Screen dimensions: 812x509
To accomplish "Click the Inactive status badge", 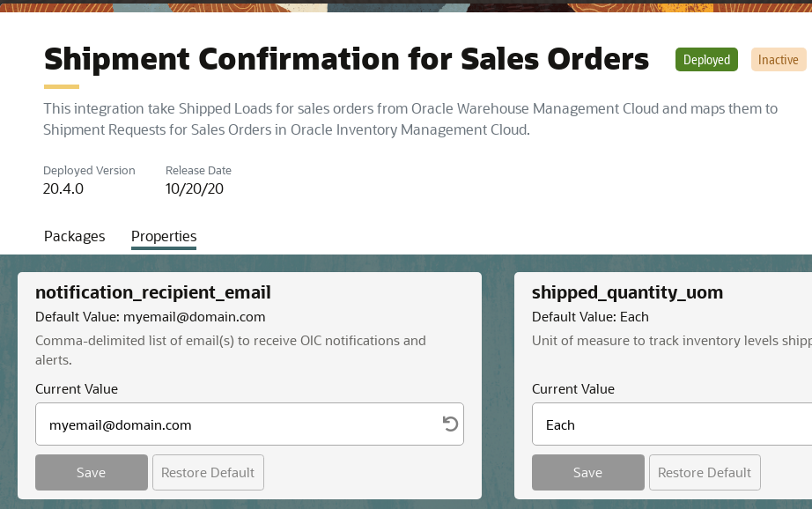I will [x=779, y=60].
